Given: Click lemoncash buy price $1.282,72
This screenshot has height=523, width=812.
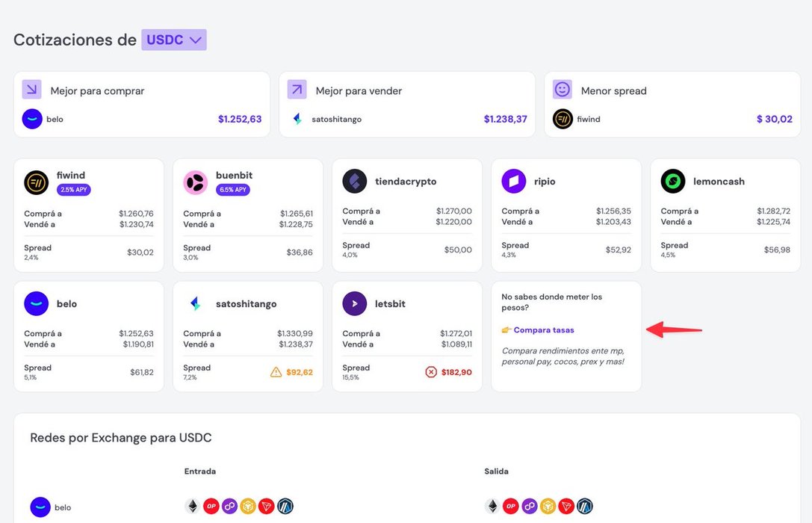Looking at the screenshot, I should click(774, 211).
